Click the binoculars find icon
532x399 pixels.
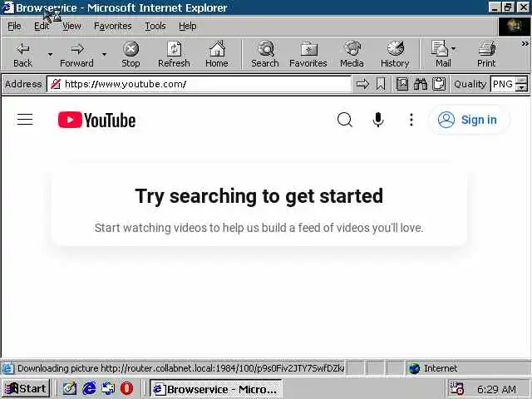pos(421,84)
